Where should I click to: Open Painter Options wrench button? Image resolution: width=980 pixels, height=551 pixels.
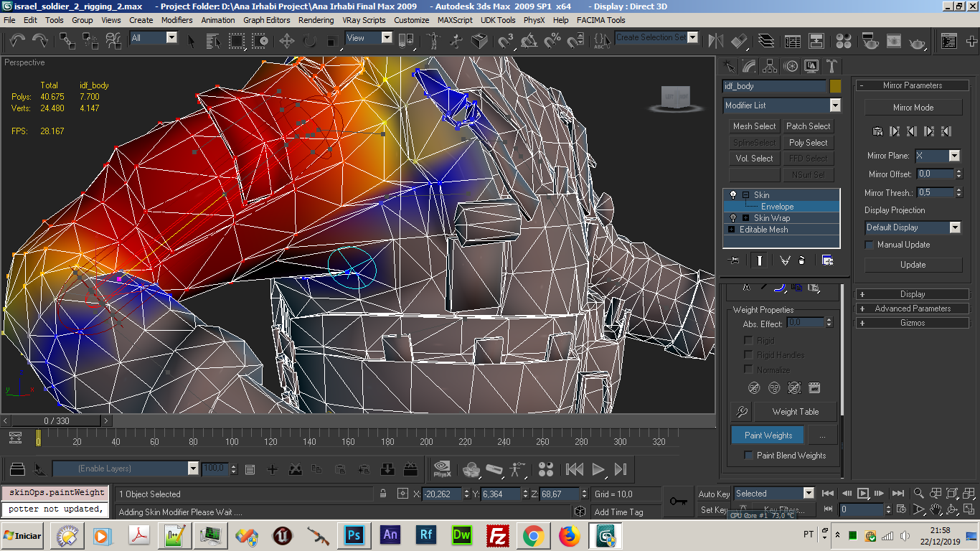tap(742, 412)
